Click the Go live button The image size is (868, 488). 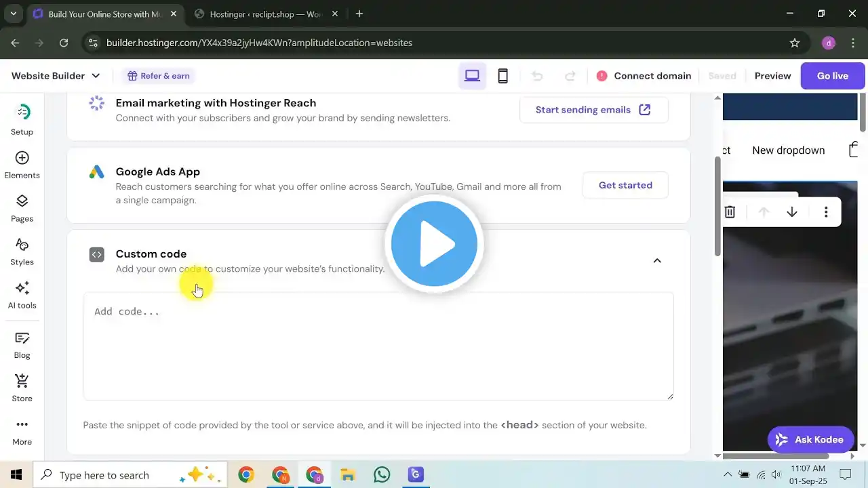coord(832,76)
